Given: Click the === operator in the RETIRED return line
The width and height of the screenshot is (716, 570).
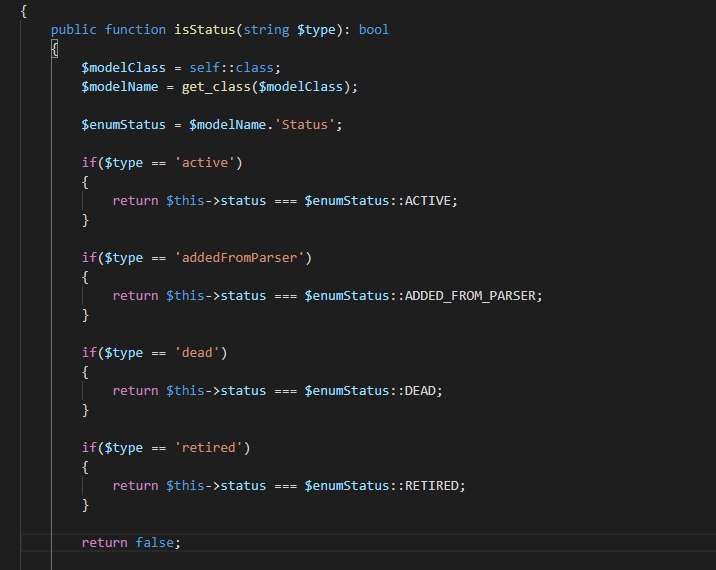Looking at the screenshot, I should click(x=285, y=486).
